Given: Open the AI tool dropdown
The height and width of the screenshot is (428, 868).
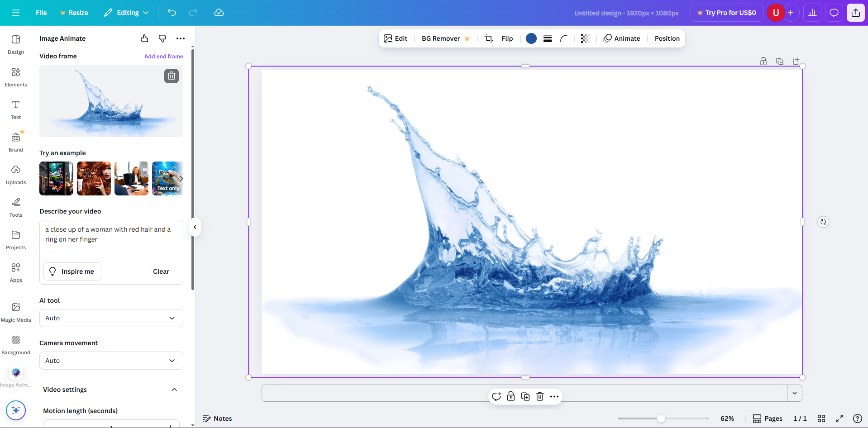Looking at the screenshot, I should pos(111,318).
